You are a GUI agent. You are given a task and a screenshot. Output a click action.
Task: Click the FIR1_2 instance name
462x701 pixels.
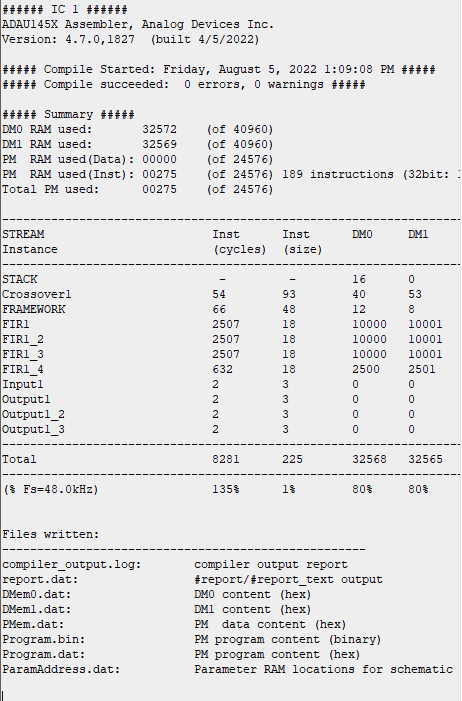coord(23,339)
